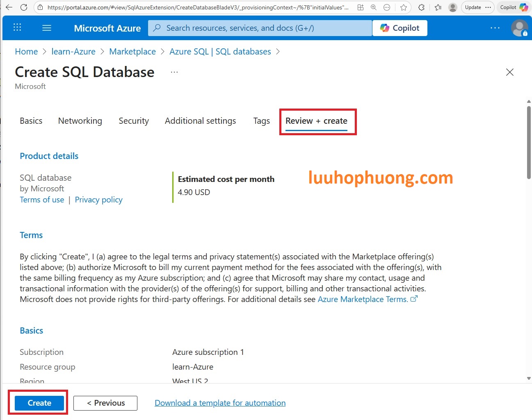Open the header more options ellipsis
532x420 pixels.
point(495,28)
